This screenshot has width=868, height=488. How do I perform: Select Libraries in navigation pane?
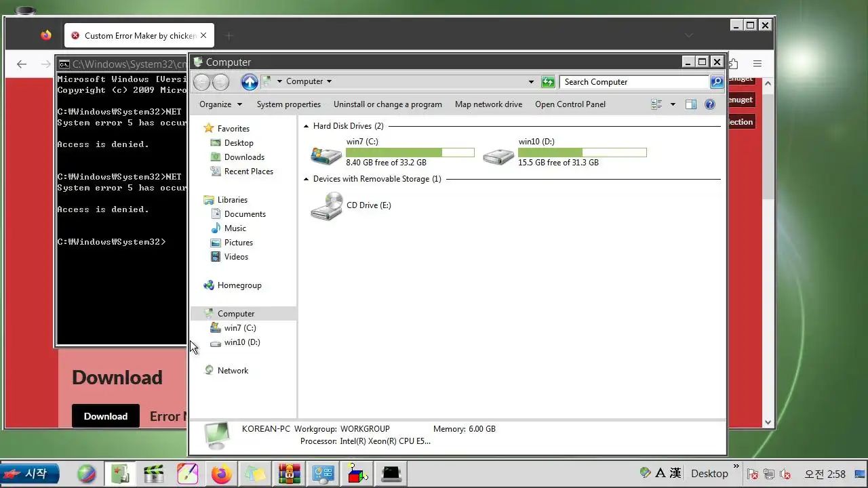233,200
